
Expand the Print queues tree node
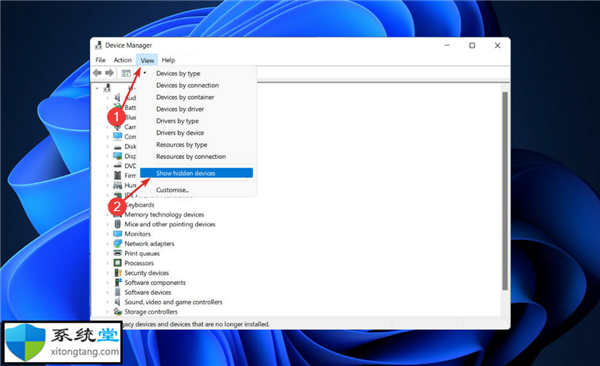coord(108,253)
